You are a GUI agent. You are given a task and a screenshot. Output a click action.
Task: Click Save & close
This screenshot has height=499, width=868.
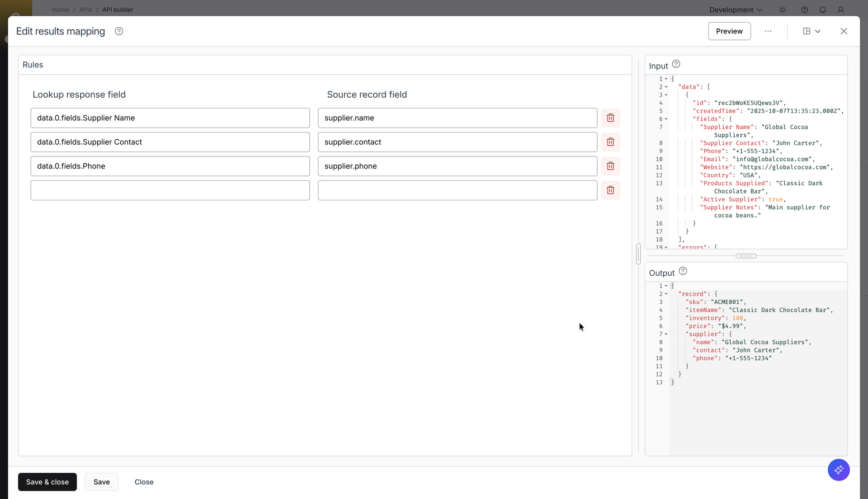click(x=47, y=482)
